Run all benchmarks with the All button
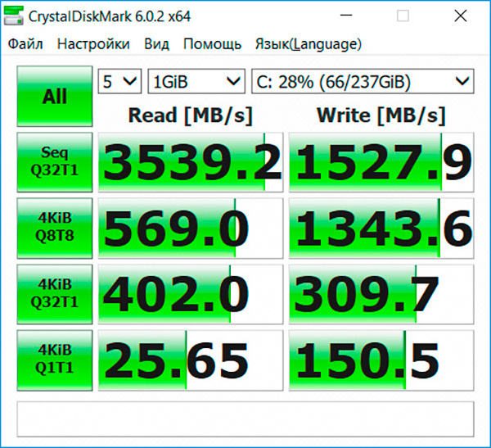Screen dimensions: 491x448 point(55,97)
